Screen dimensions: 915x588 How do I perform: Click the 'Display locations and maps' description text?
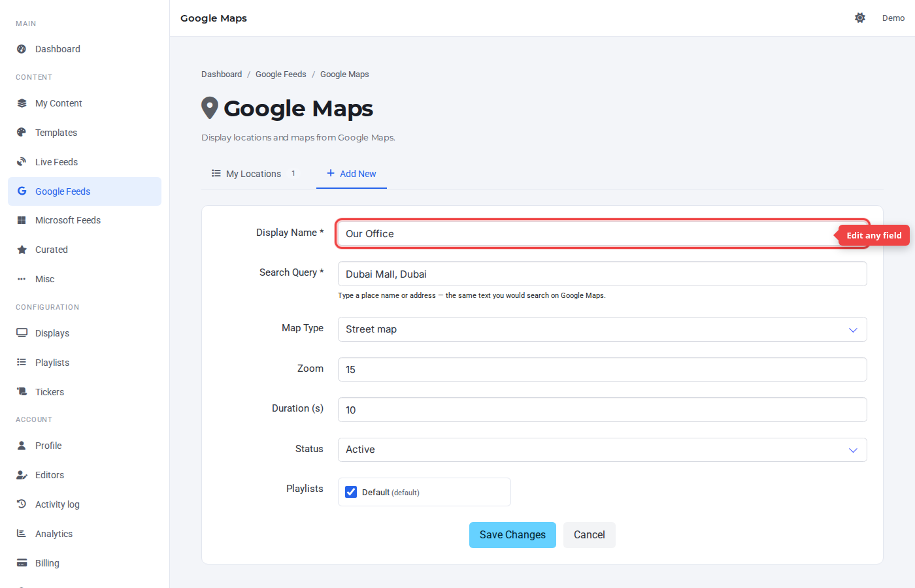(x=299, y=138)
